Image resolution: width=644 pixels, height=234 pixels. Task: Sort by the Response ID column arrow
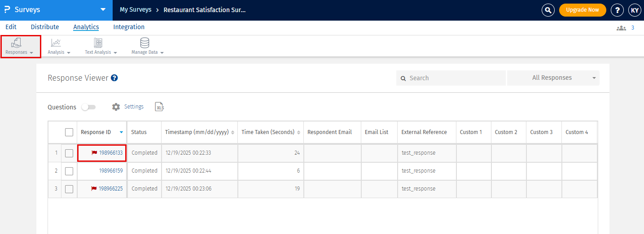coord(121,132)
